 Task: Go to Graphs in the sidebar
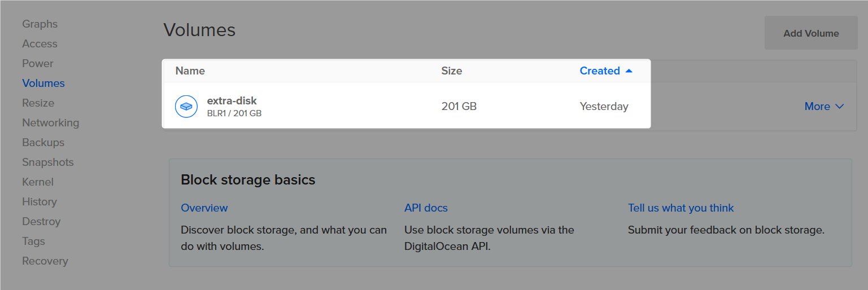click(x=40, y=24)
